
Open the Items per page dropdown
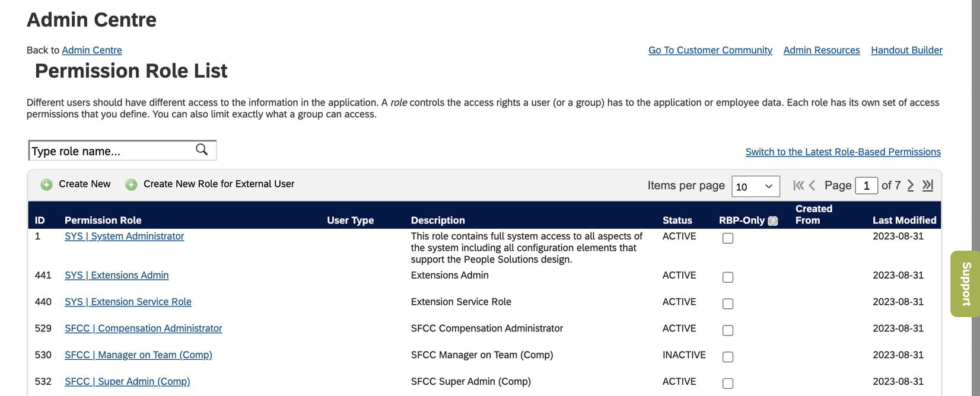pyautogui.click(x=755, y=186)
